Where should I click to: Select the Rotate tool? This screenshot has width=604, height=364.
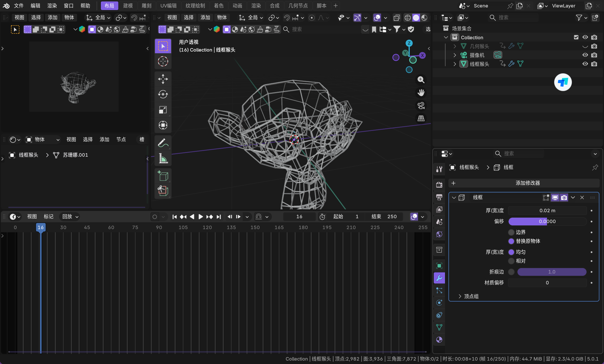point(163,94)
